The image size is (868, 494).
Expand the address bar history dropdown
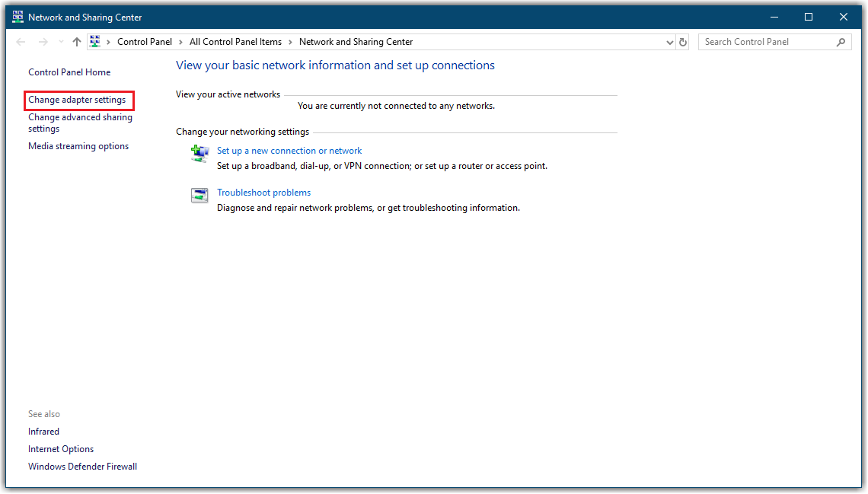(x=669, y=42)
